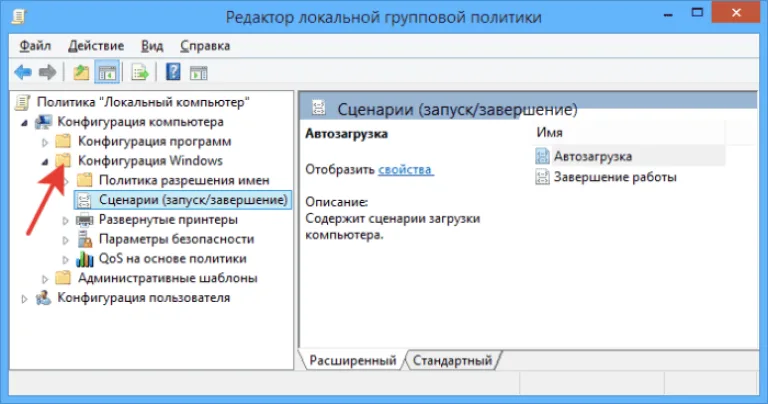Viewport: 768px width, 404px height.
Task: Click the Сценарии script icon in tree
Action: (x=84, y=200)
